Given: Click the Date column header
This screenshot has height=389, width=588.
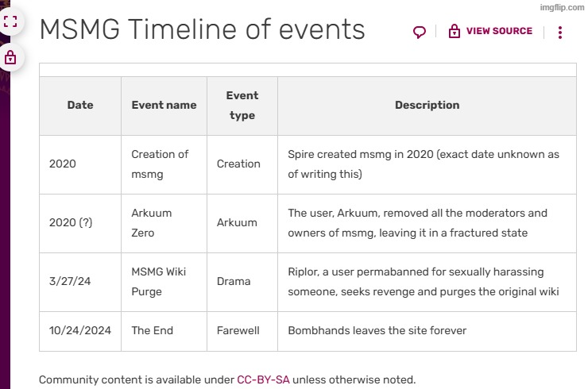Looking at the screenshot, I should (80, 105).
